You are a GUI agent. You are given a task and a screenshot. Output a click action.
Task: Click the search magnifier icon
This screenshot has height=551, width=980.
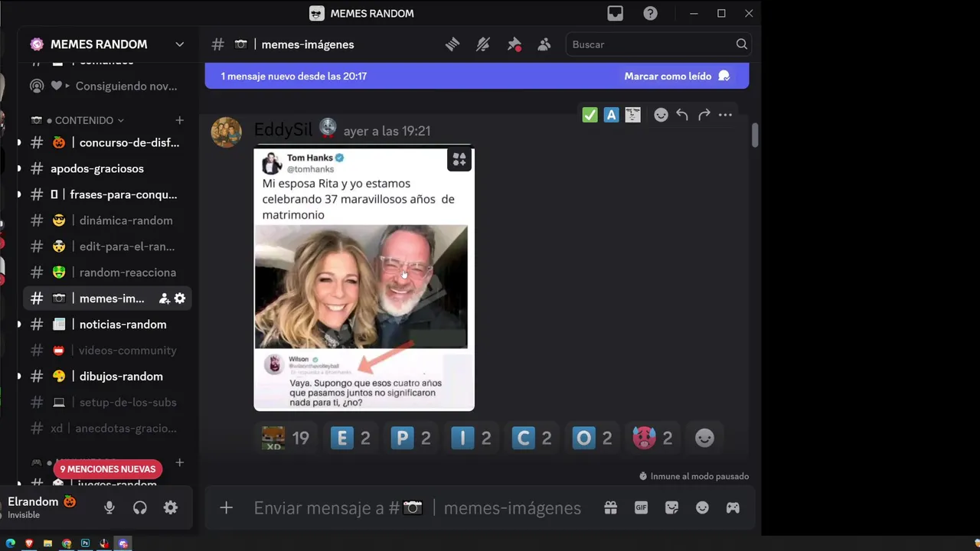click(x=741, y=44)
